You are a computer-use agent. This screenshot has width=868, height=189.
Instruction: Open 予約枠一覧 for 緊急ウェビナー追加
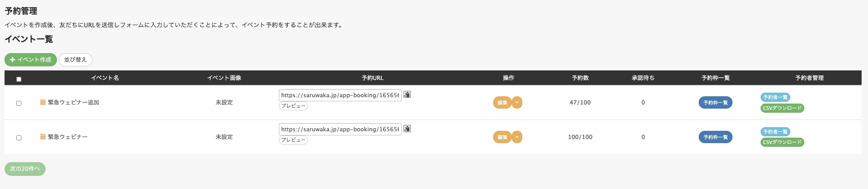point(716,103)
